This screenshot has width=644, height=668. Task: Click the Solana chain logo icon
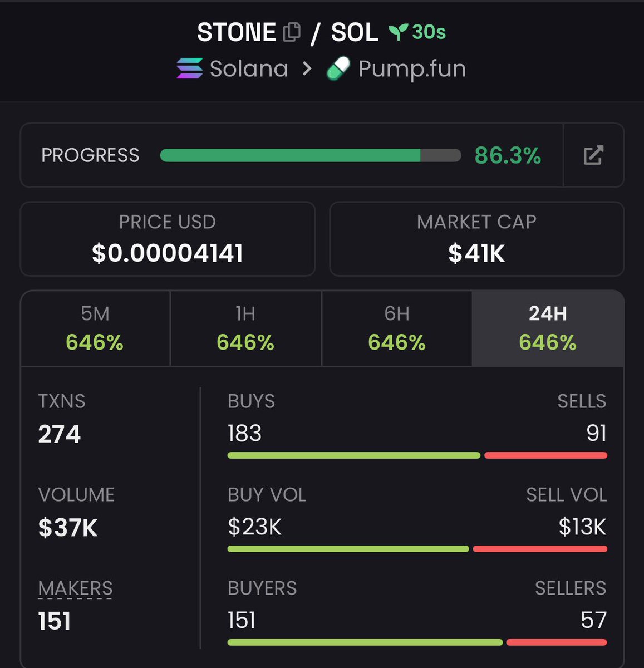[x=190, y=69]
